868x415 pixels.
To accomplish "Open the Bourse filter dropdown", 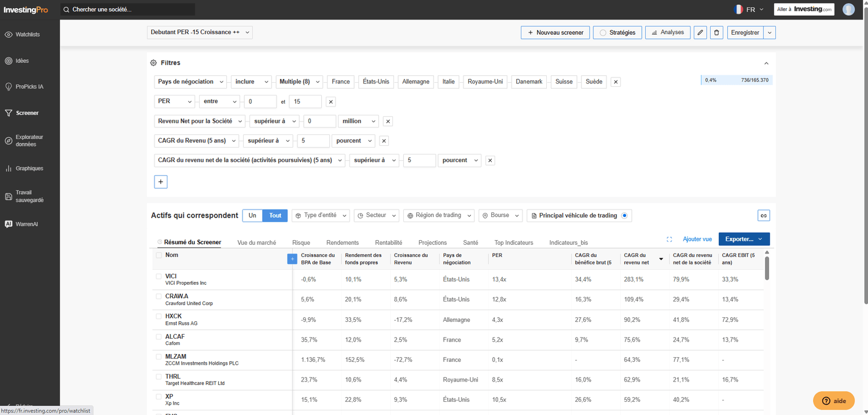I will [x=501, y=215].
